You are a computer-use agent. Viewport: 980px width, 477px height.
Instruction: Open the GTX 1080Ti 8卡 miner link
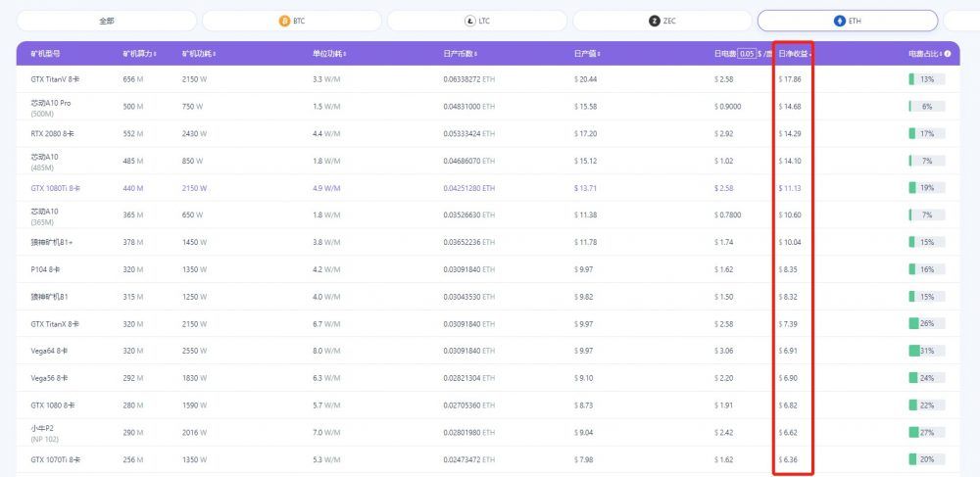(x=55, y=188)
